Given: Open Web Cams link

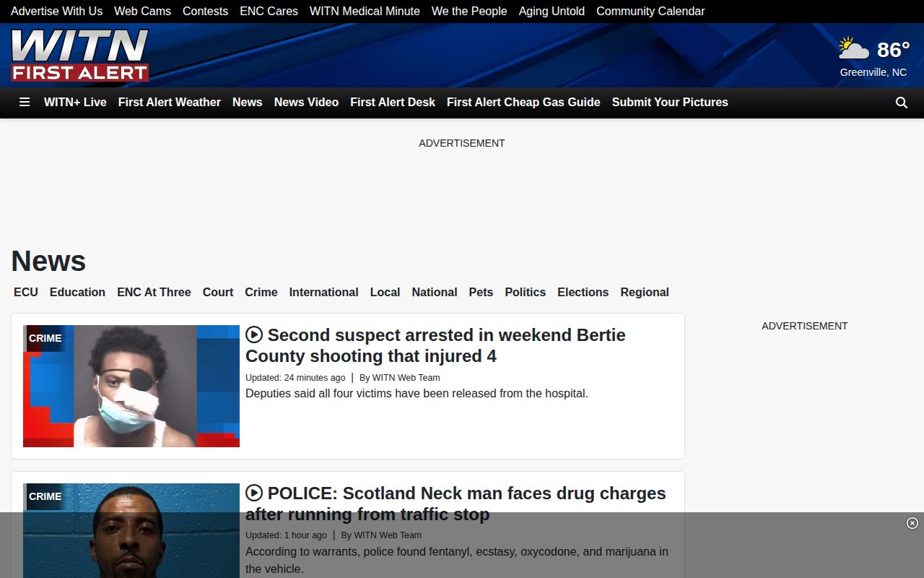Looking at the screenshot, I should [142, 12].
